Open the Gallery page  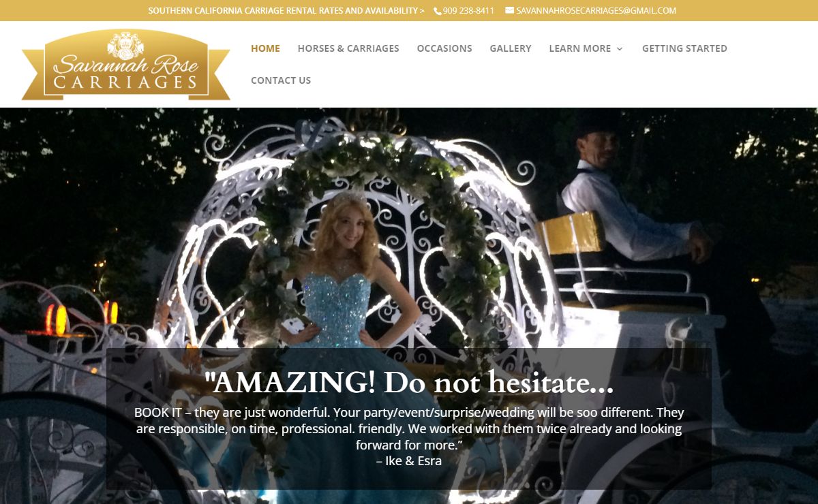coord(511,48)
